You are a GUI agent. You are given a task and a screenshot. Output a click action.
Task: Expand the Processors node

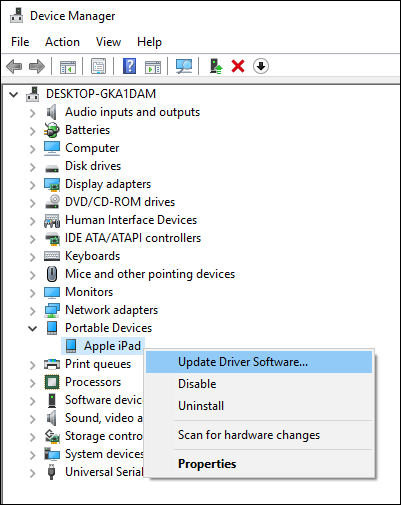click(x=33, y=383)
